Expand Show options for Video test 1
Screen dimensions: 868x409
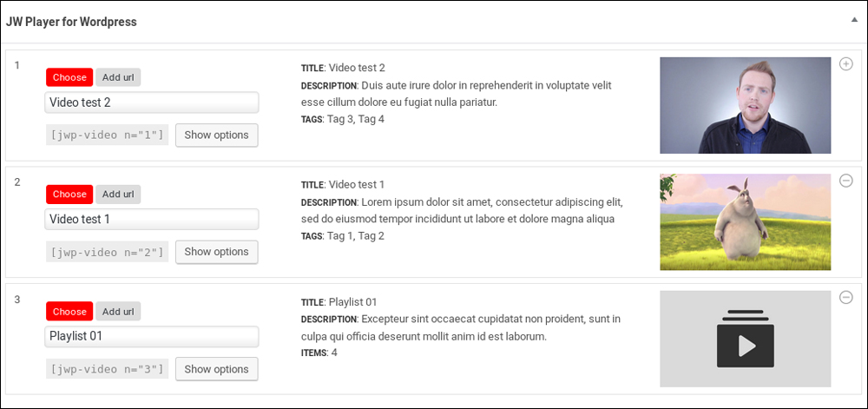tap(216, 252)
